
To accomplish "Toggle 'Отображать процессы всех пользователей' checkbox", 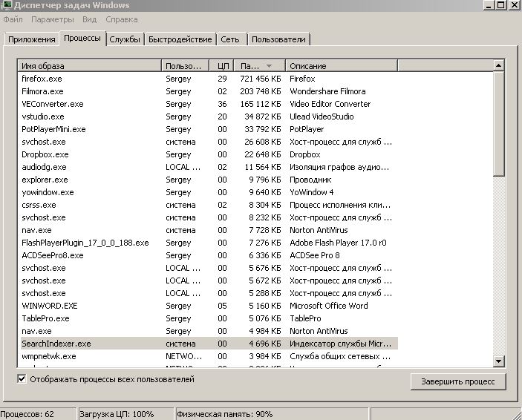I will tap(21, 380).
